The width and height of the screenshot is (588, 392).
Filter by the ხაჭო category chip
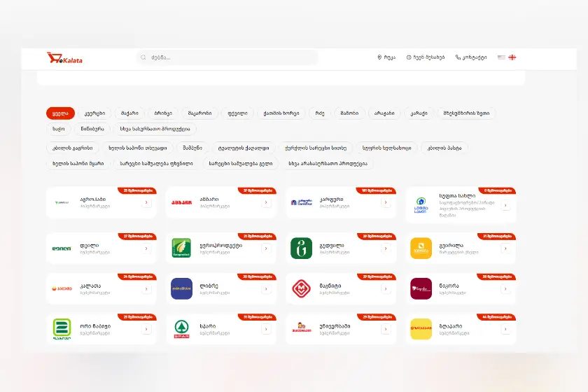(59, 129)
